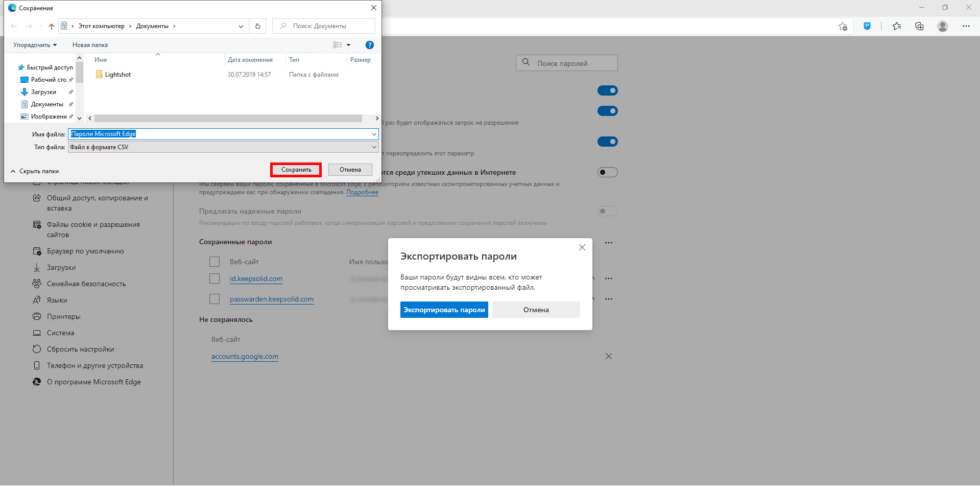Close the Export passwords dialog with X
The height and width of the screenshot is (487, 980).
pyautogui.click(x=582, y=247)
